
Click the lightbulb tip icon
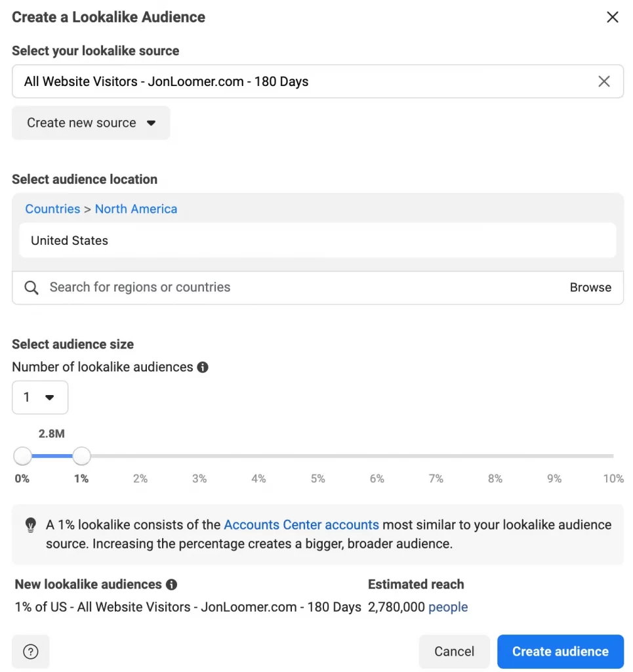30,525
